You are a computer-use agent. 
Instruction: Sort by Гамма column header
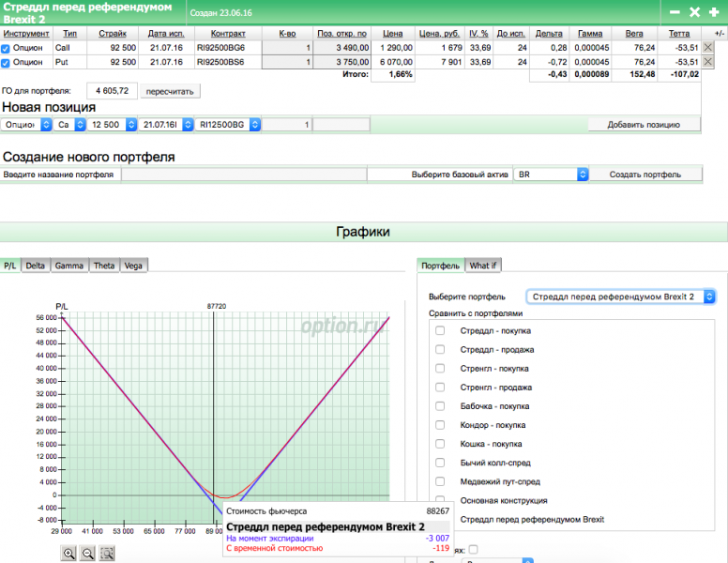[x=590, y=34]
